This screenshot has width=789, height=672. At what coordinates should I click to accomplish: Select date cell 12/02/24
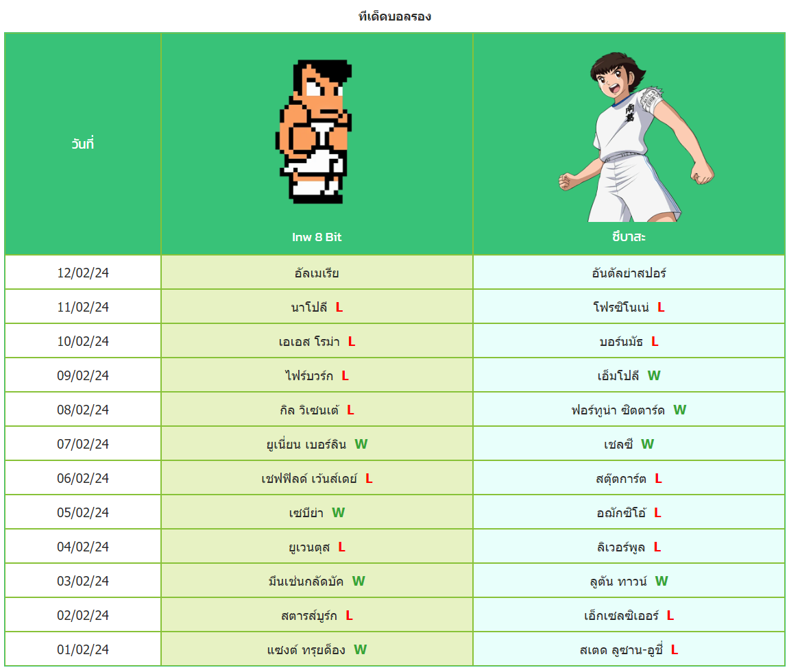82,273
